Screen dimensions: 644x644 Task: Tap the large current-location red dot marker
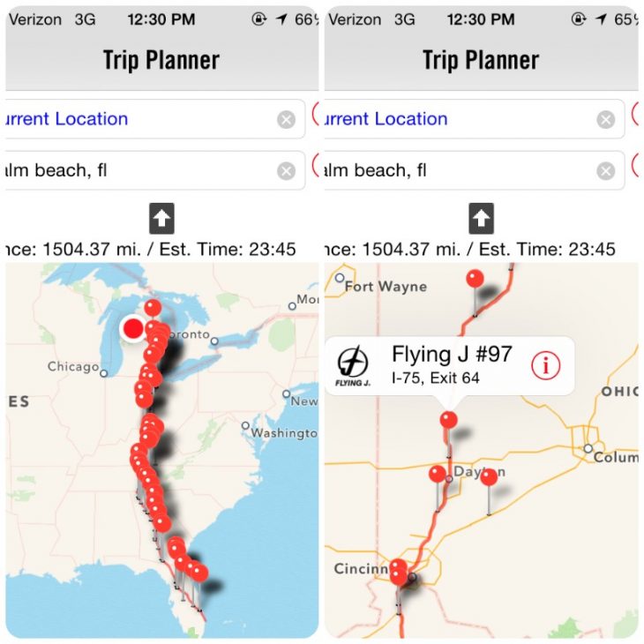click(x=133, y=328)
